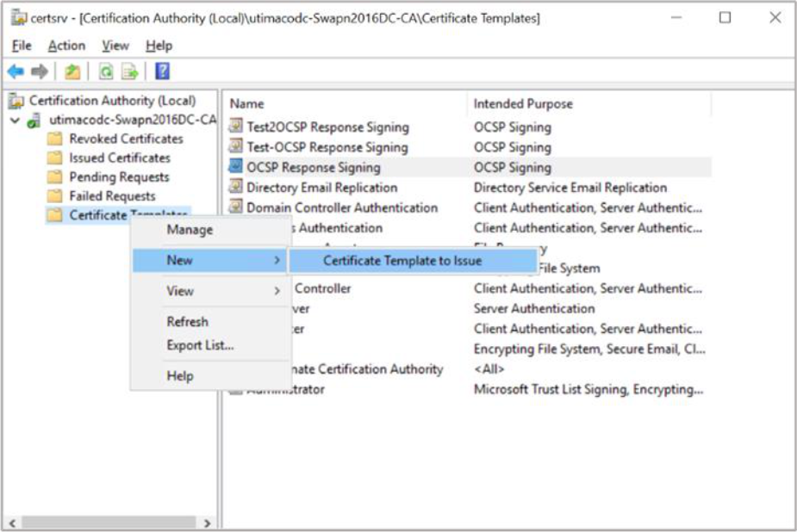Expand the View submenu arrow in context menu
The height and width of the screenshot is (532, 797).
point(277,291)
